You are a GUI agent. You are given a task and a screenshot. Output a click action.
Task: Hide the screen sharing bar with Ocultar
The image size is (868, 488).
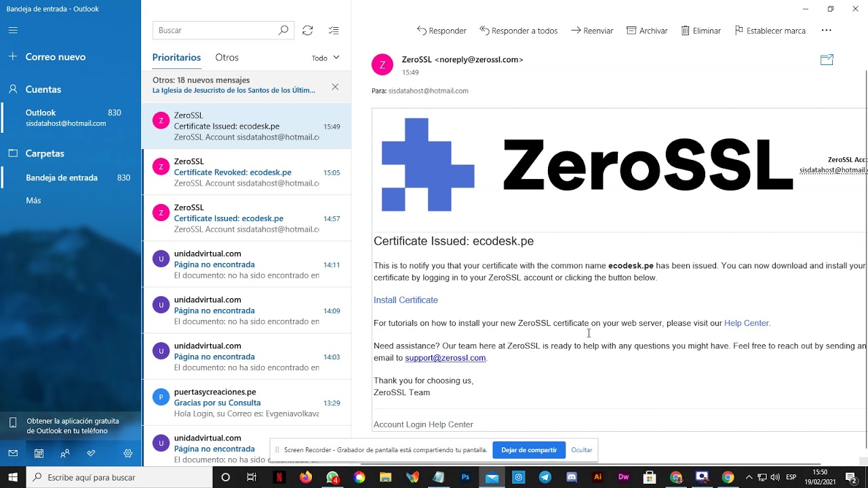point(582,450)
